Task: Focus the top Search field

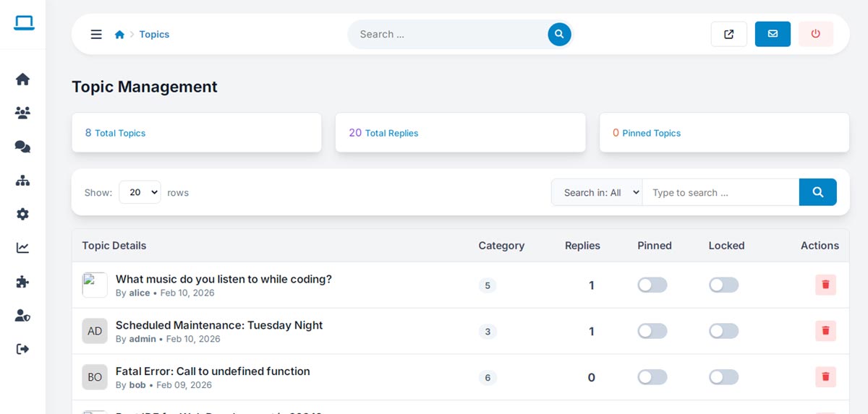Action: point(448,34)
